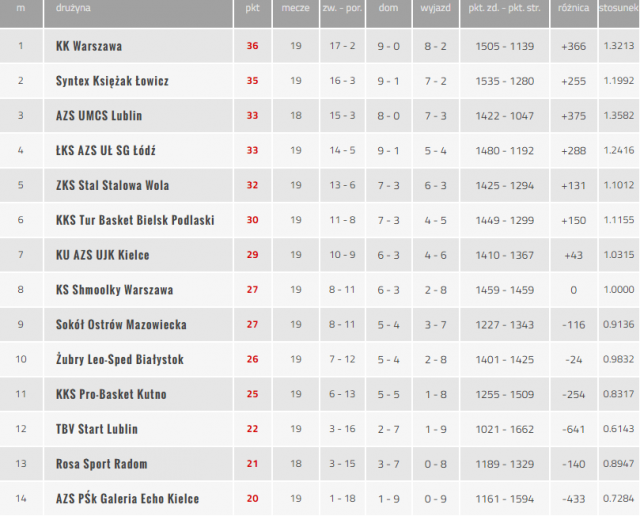Sort table by the pkt column header
Screen dimensions: 640x516
(x=252, y=8)
